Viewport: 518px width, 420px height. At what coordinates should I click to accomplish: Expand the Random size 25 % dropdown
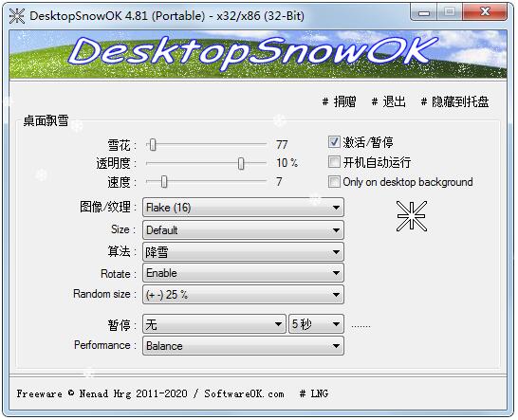(x=243, y=295)
